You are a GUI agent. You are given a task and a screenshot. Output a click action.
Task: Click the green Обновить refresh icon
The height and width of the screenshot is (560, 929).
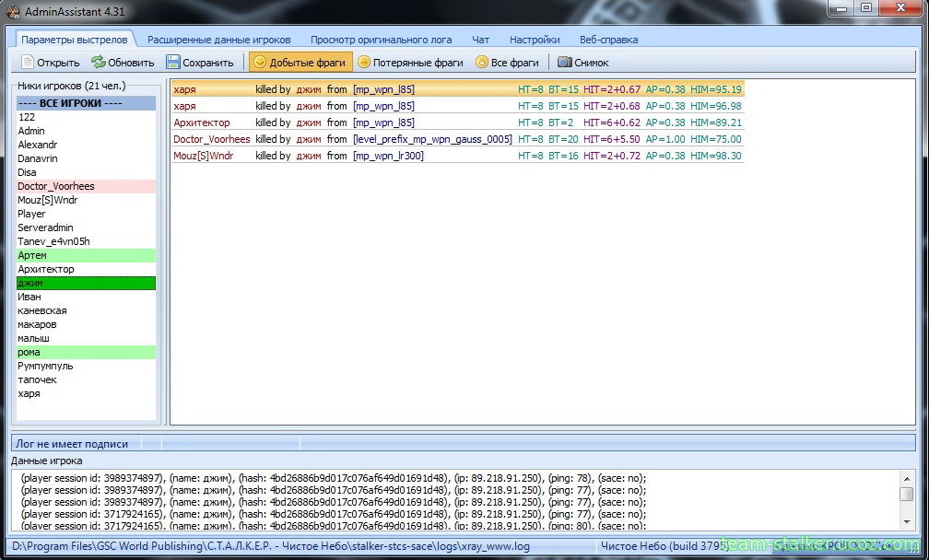pos(98,62)
